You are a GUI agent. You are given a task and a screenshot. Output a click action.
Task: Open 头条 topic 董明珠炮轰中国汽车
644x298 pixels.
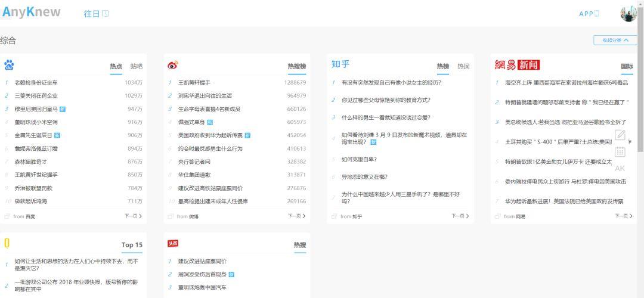(202, 287)
